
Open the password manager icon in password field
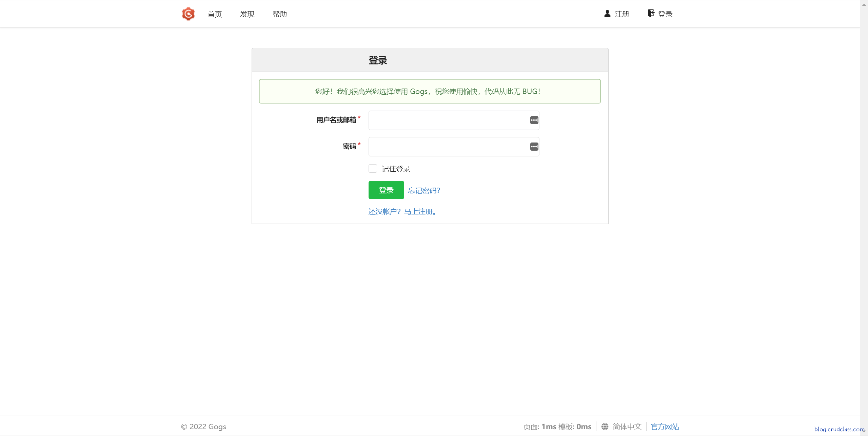tap(534, 147)
